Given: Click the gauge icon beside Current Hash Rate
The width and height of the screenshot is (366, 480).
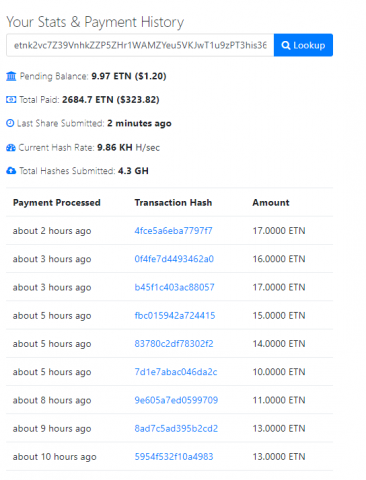Looking at the screenshot, I should pyautogui.click(x=11, y=147).
